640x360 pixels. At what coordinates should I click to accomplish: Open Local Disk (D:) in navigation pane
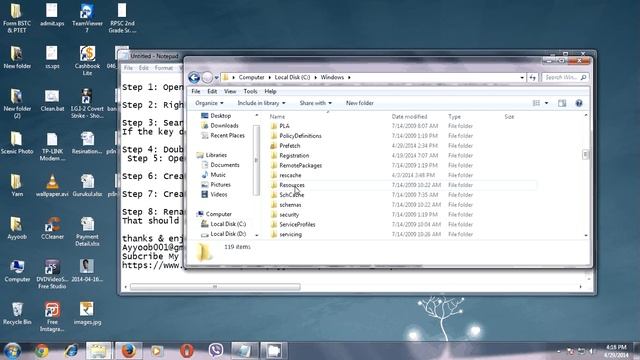pyautogui.click(x=228, y=234)
